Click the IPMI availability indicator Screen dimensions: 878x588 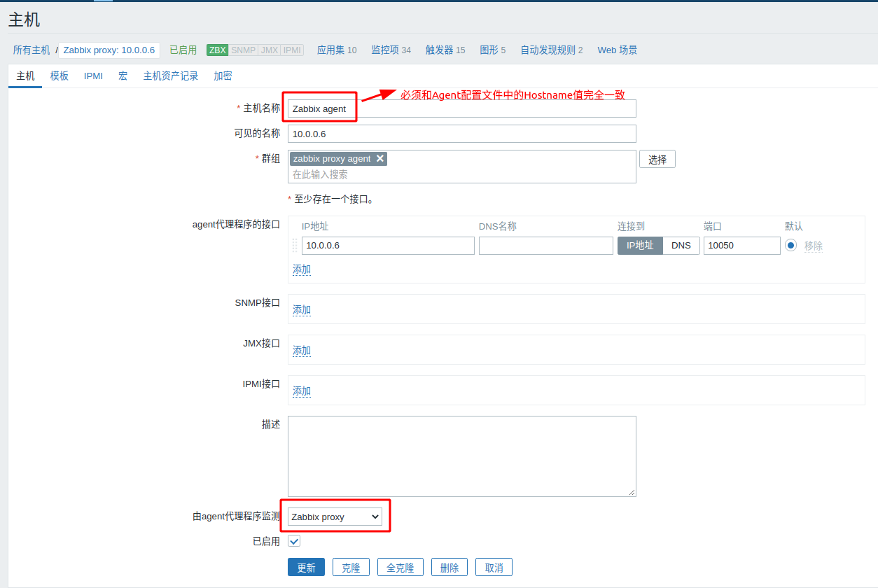point(292,50)
